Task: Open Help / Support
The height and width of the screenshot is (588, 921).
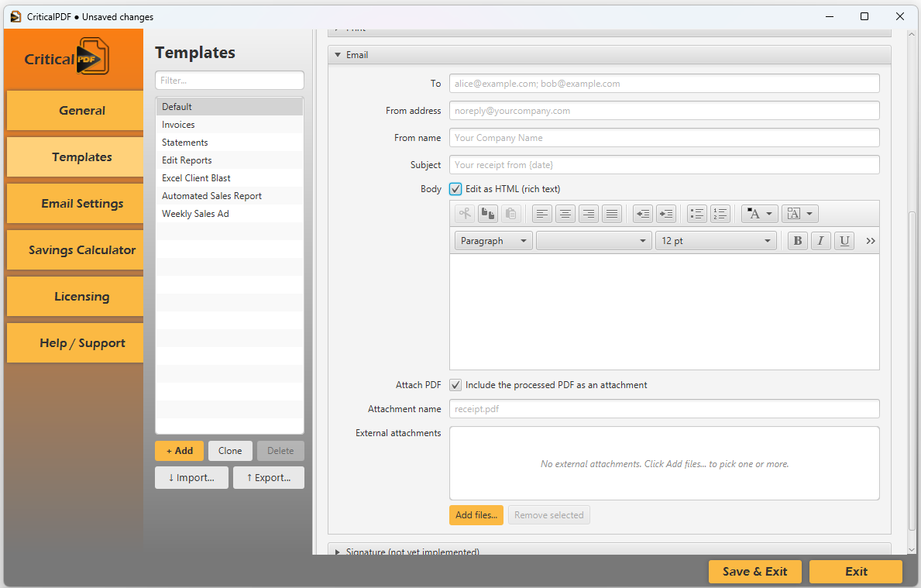Action: pyautogui.click(x=74, y=342)
